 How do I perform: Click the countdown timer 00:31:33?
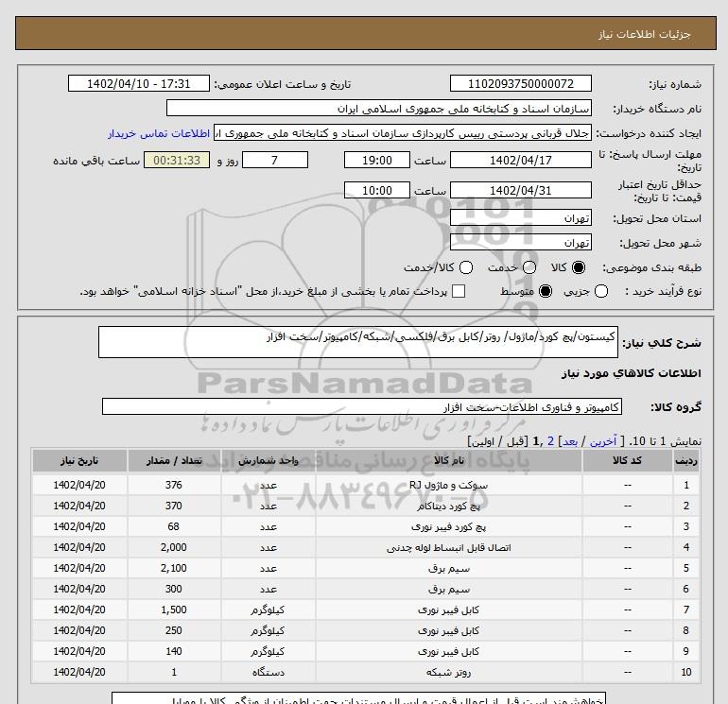click(177, 160)
